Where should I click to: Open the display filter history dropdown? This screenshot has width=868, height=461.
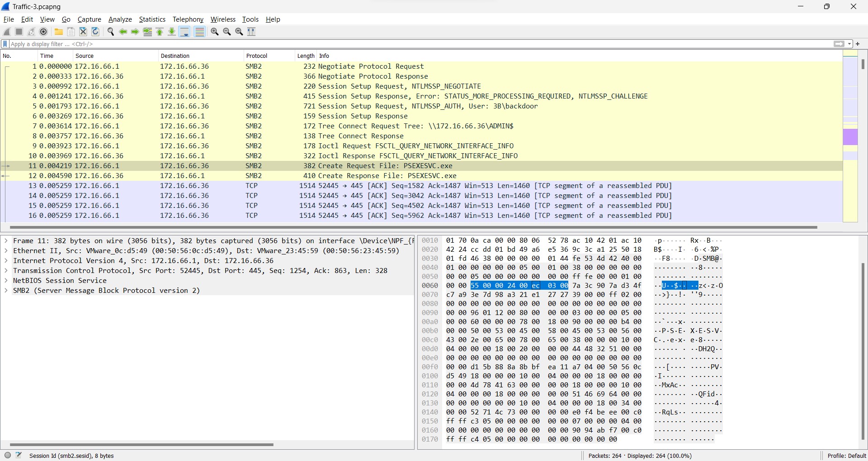[849, 44]
